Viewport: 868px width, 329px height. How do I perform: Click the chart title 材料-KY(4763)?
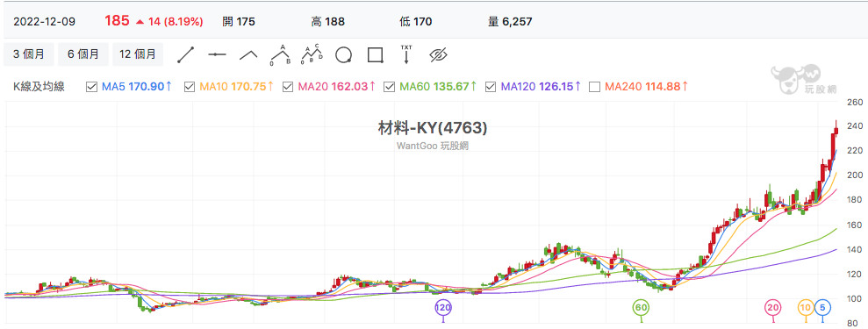click(x=433, y=128)
